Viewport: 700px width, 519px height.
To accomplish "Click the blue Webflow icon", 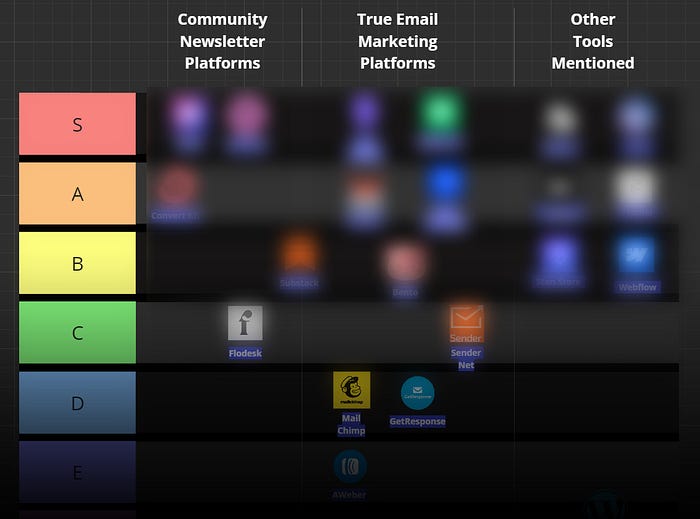I will pyautogui.click(x=637, y=255).
